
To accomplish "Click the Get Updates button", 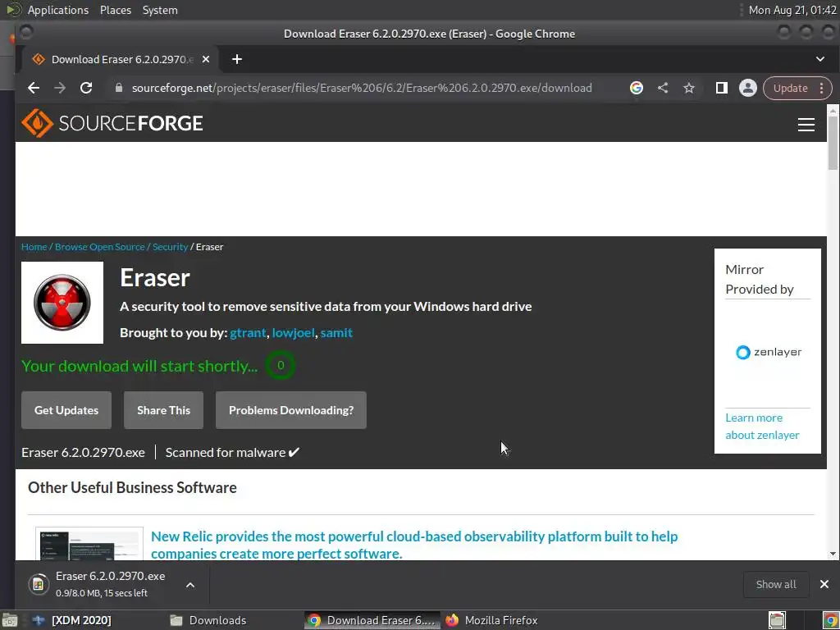I will pyautogui.click(x=66, y=410).
